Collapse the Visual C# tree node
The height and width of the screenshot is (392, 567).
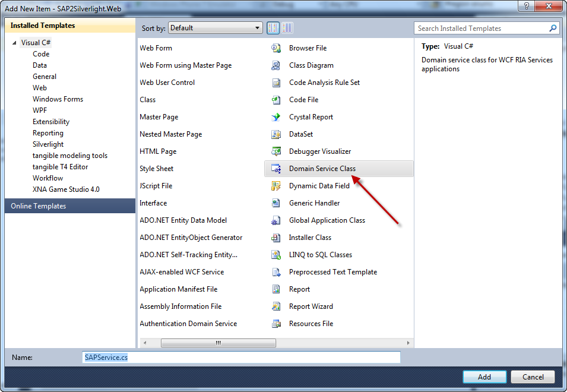tap(14, 43)
